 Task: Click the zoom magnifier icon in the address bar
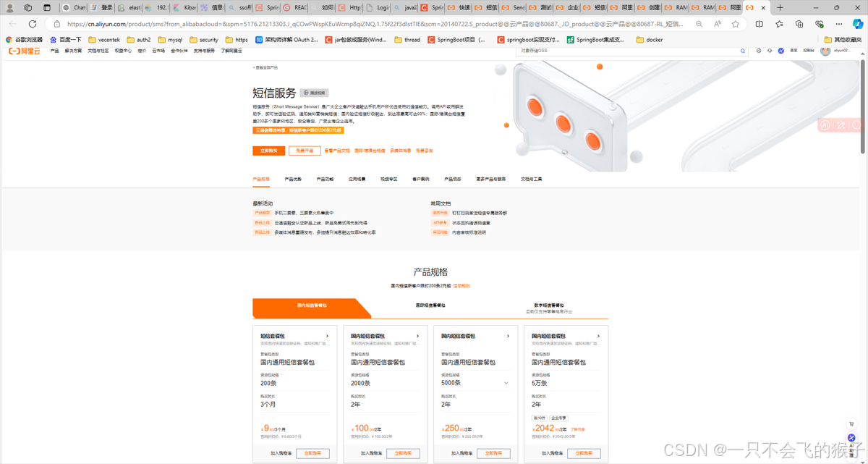699,24
